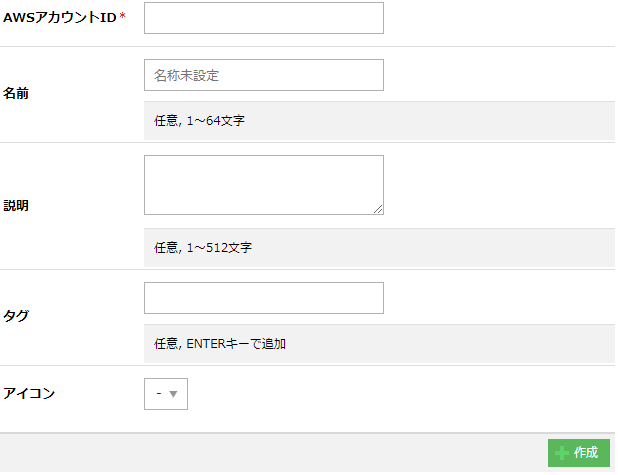Click the アイコン field label
The width and height of the screenshot is (618, 475).
click(x=29, y=393)
